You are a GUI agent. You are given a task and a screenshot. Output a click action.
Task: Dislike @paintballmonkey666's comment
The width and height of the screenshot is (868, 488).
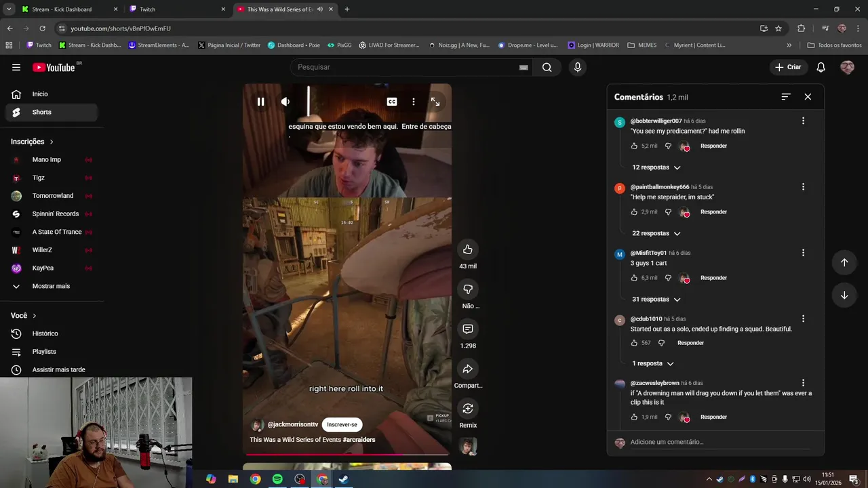pyautogui.click(x=668, y=211)
